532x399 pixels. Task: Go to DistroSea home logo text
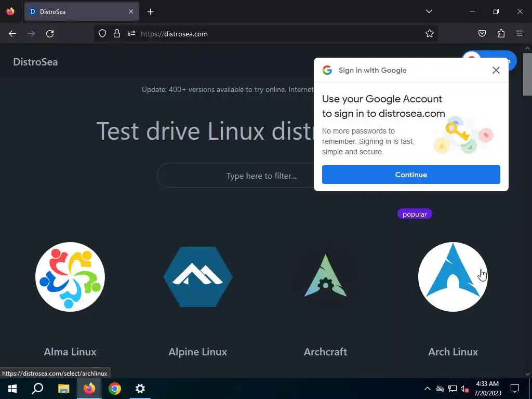click(x=35, y=62)
